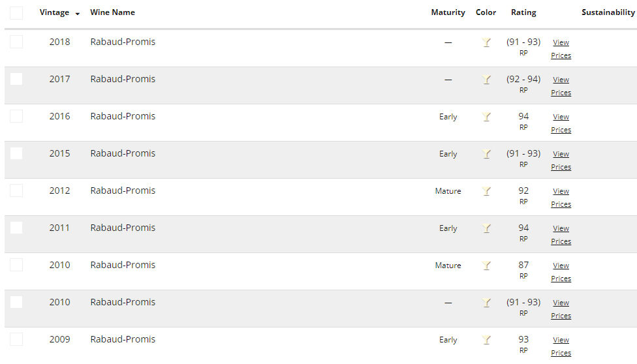Click the wine glass icon for 2012 vintage
Screen dimensions: 637x364
[x=486, y=191]
